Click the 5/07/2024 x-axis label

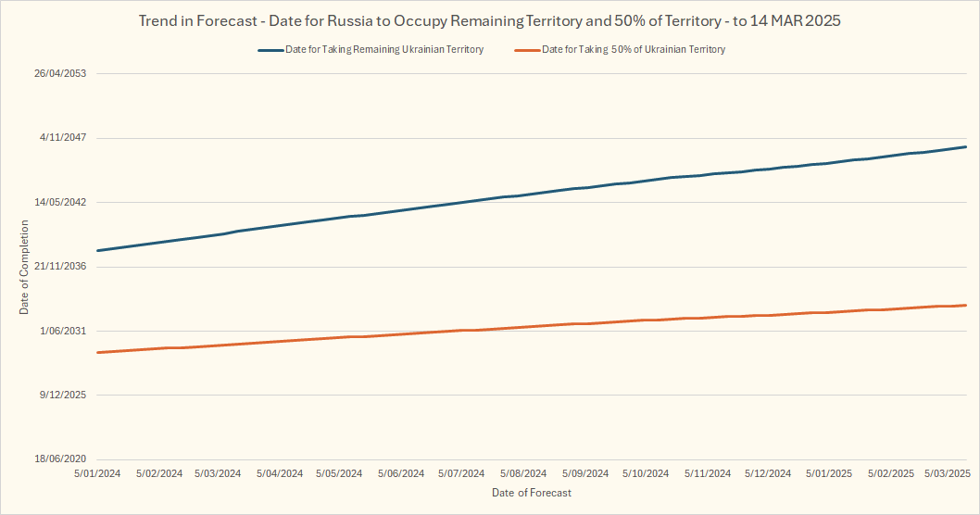click(x=461, y=473)
